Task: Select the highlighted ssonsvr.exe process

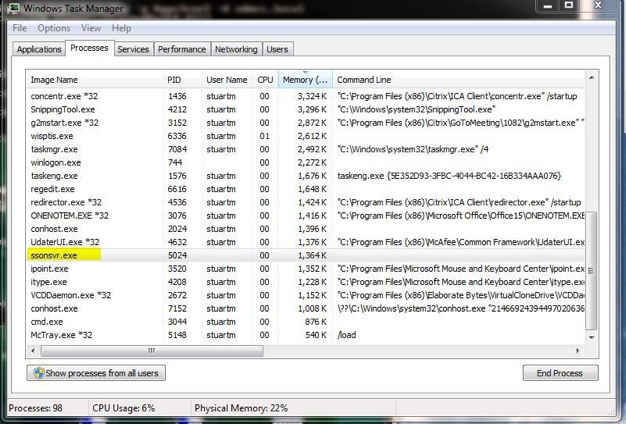Action: (x=305, y=255)
